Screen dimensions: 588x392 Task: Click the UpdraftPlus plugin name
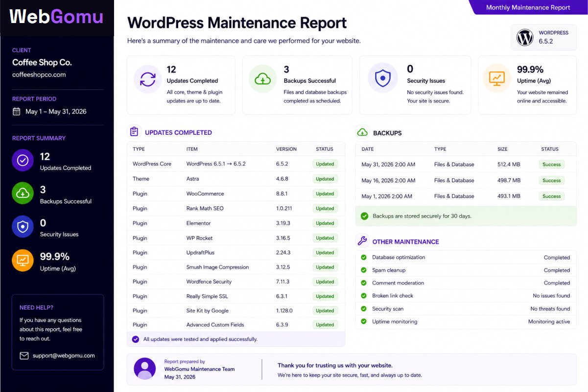coord(200,252)
